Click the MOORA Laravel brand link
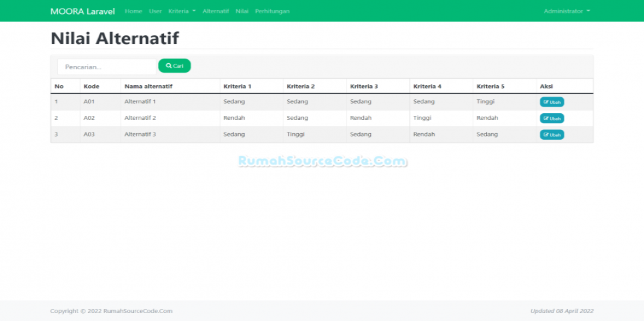The width and height of the screenshot is (644, 321). (x=83, y=11)
